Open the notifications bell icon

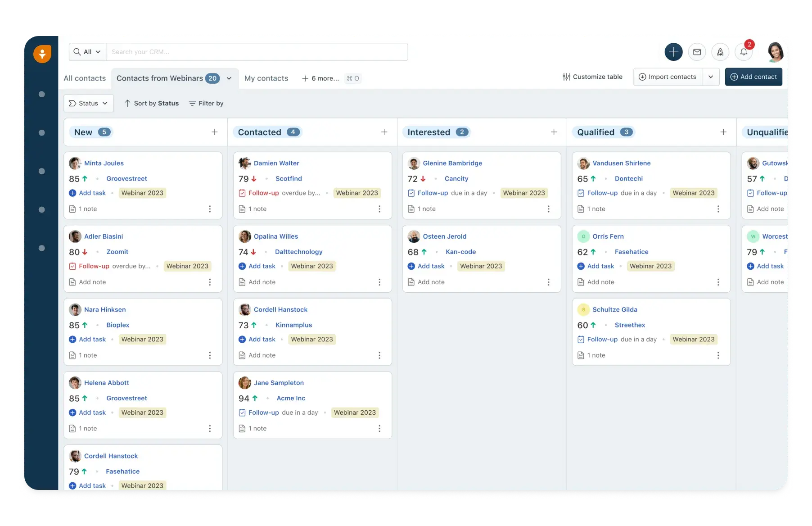[744, 52]
